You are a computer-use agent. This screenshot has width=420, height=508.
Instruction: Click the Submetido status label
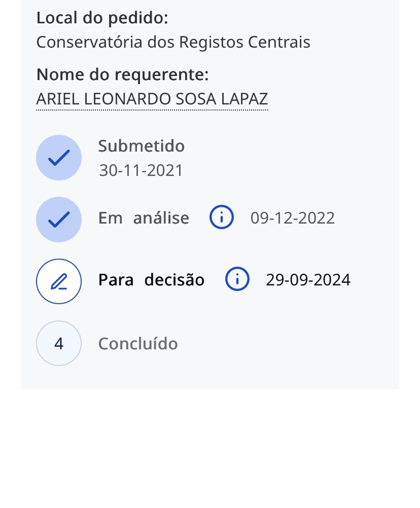click(x=142, y=146)
